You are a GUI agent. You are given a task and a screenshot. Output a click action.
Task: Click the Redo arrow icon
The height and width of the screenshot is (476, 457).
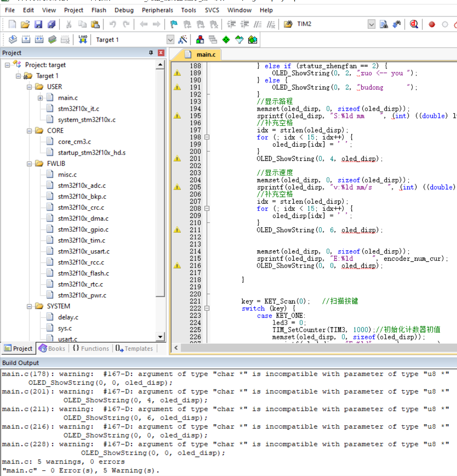point(126,24)
